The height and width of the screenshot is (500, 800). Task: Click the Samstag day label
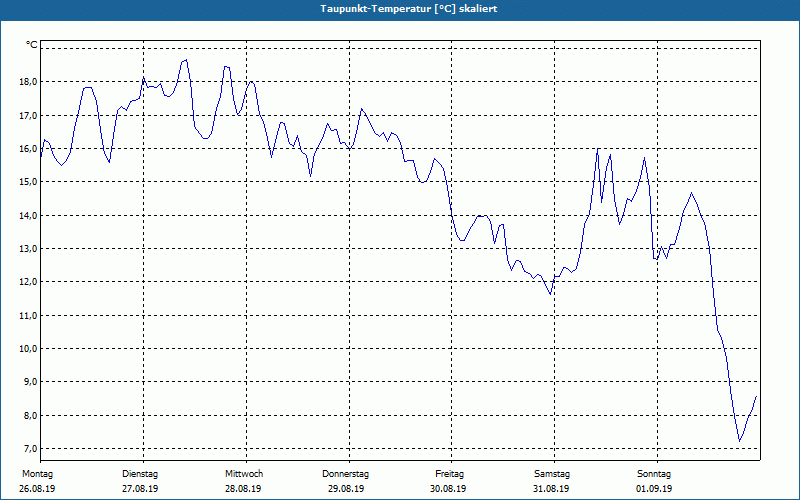coord(552,474)
